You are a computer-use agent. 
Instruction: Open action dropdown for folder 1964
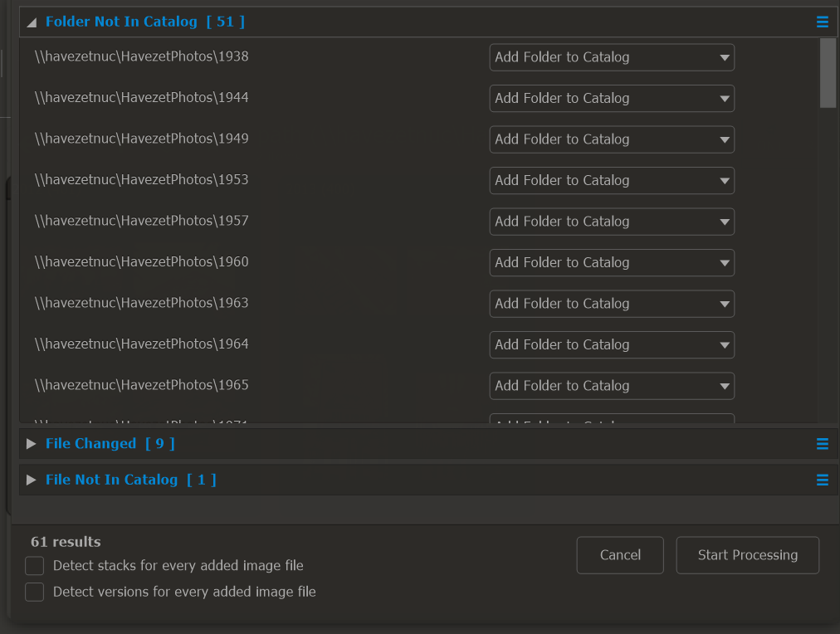[612, 345]
